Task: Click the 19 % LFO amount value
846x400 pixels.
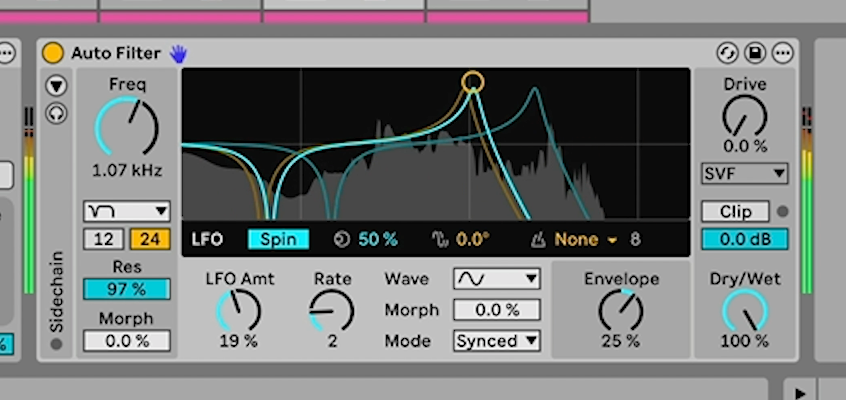Action: click(238, 341)
